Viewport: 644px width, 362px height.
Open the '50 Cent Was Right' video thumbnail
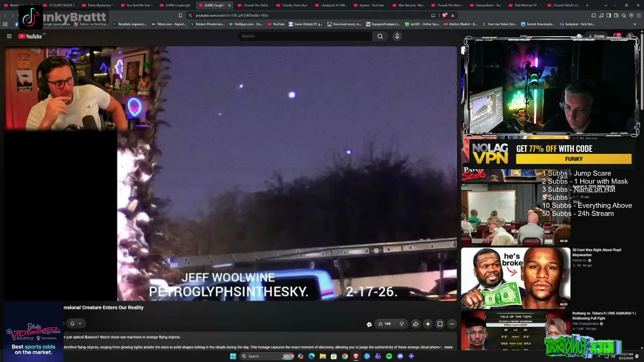tap(516, 278)
